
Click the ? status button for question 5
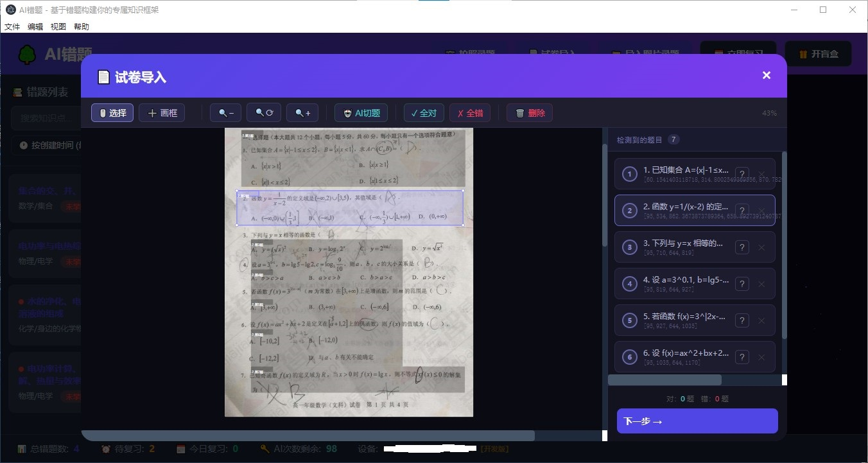(x=742, y=320)
